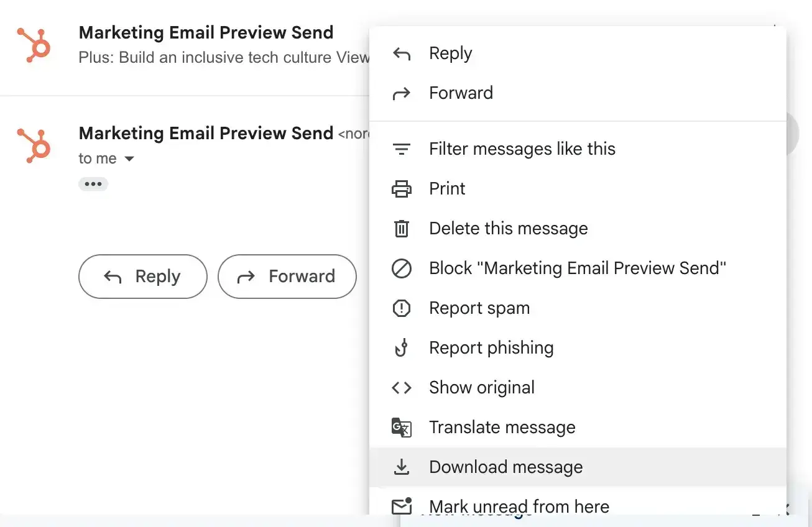Click Reply at the top of the menu
The width and height of the screenshot is (812, 527).
pos(450,53)
